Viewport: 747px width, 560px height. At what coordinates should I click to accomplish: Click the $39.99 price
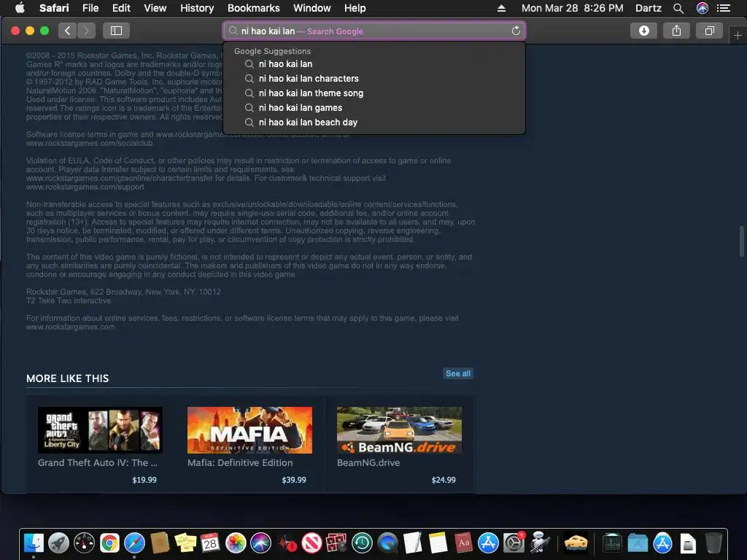(x=294, y=480)
